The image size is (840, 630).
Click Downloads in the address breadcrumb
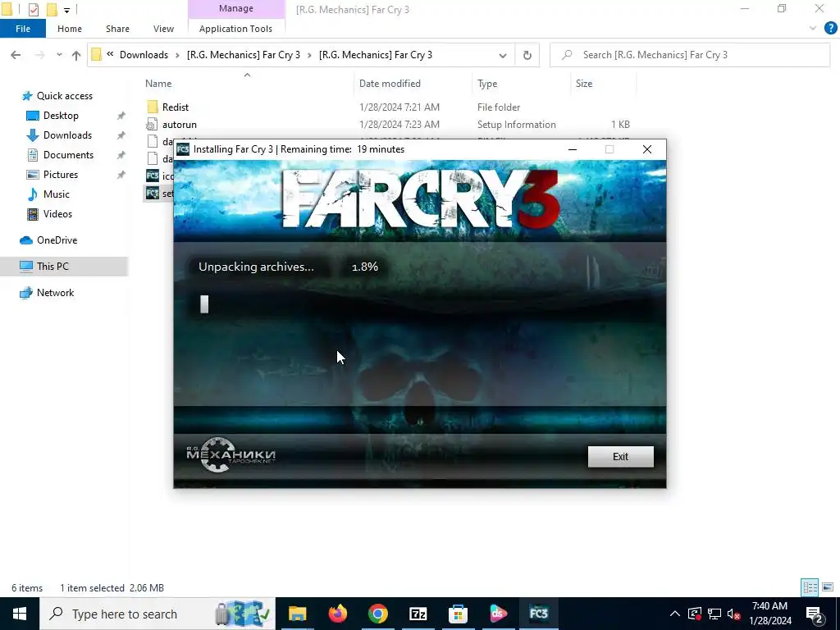coord(144,55)
